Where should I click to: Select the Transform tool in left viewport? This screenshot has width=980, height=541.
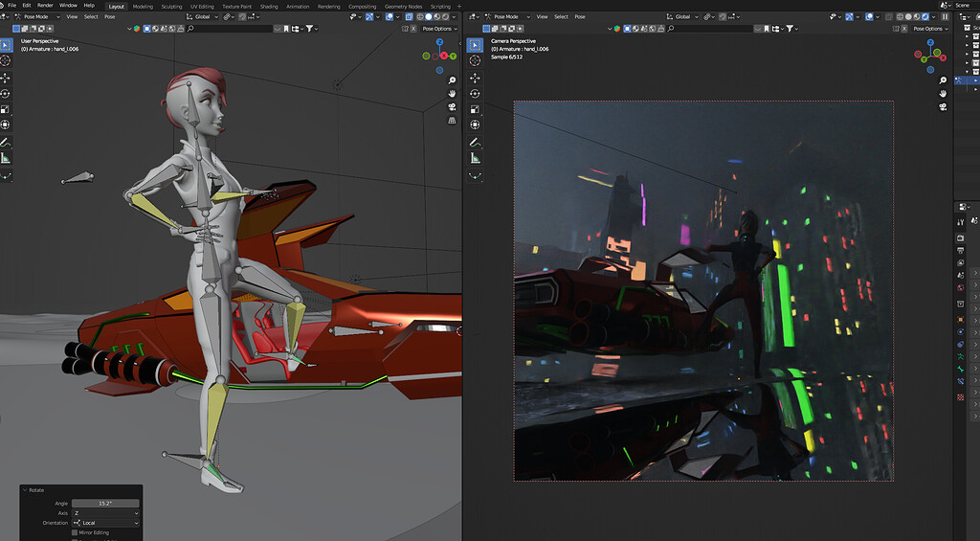(6, 124)
